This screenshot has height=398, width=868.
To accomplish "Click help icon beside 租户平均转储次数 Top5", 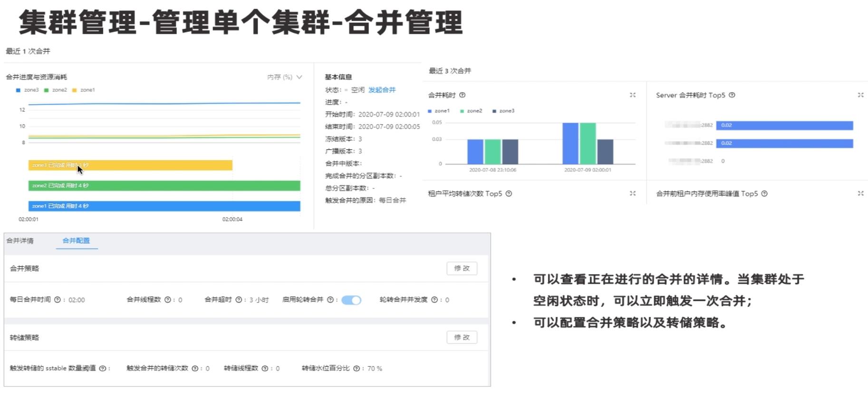I will [509, 194].
